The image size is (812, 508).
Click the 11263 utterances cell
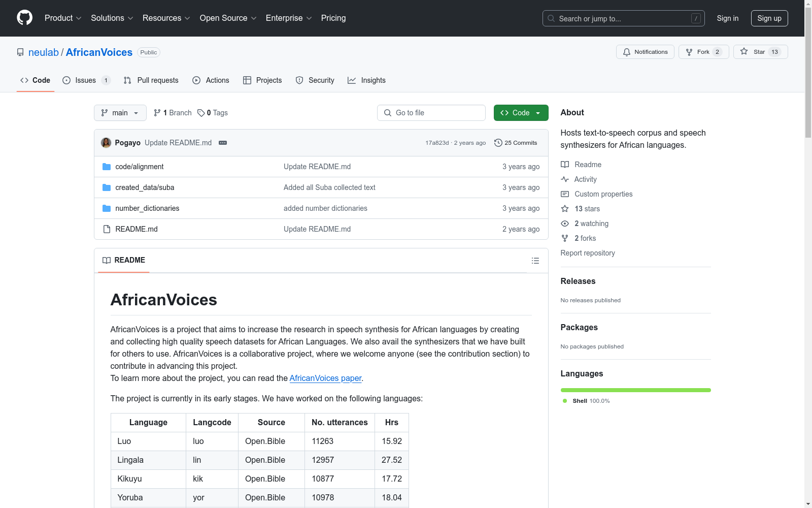pyautogui.click(x=340, y=441)
